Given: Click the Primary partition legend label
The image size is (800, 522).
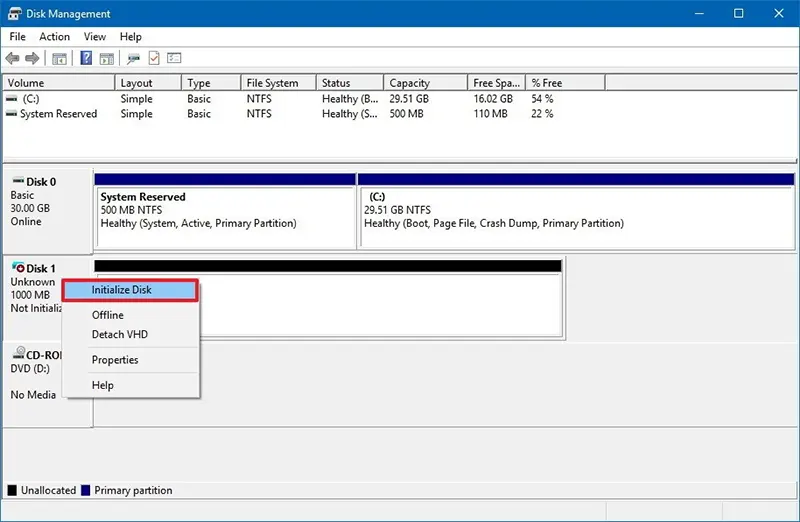Looking at the screenshot, I should tap(133, 490).
